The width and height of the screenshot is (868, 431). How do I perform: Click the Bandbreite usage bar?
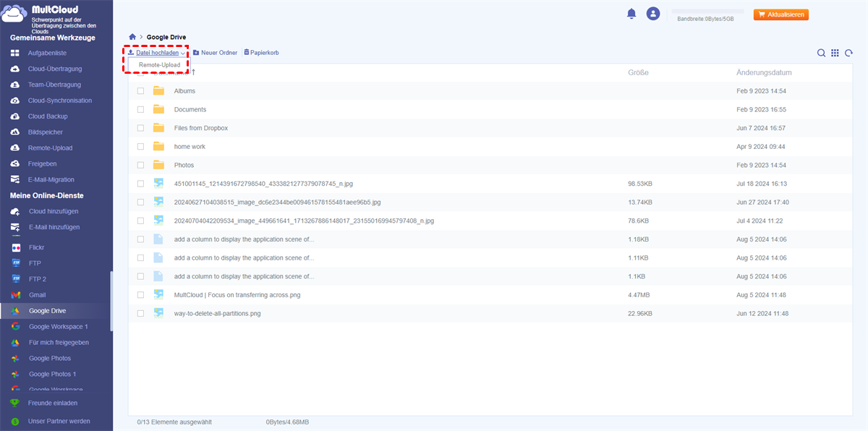click(708, 12)
